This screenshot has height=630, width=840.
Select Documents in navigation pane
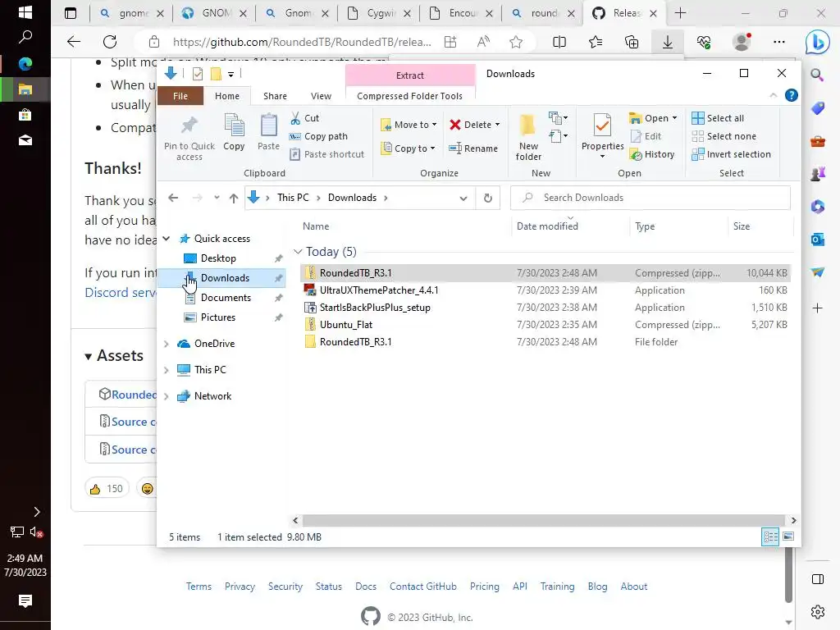click(226, 298)
